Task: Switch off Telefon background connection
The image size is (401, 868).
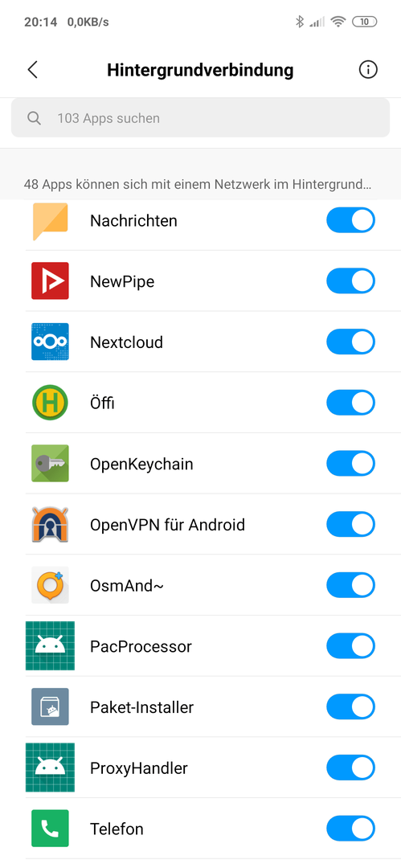Action: [350, 829]
